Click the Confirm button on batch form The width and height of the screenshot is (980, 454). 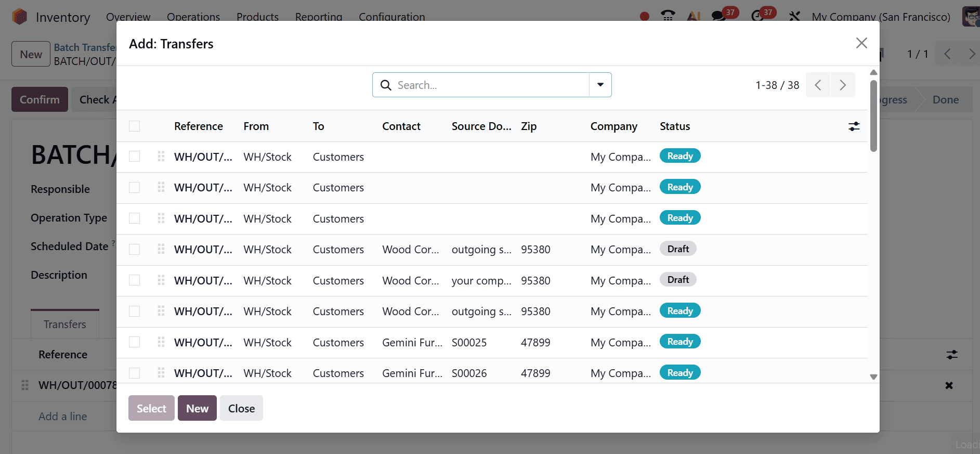click(40, 99)
